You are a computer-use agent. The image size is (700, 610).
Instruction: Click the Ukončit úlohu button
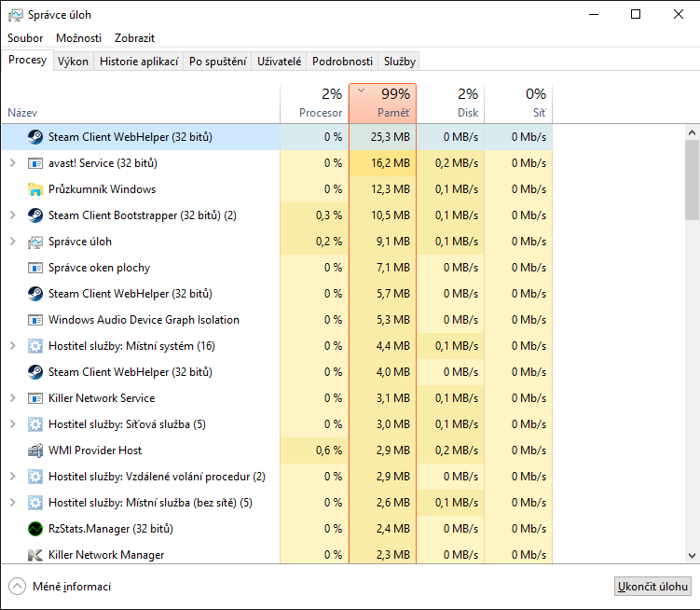tap(652, 587)
